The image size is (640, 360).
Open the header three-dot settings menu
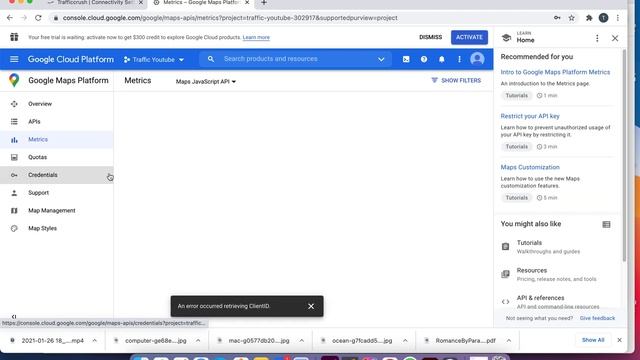pos(459,59)
